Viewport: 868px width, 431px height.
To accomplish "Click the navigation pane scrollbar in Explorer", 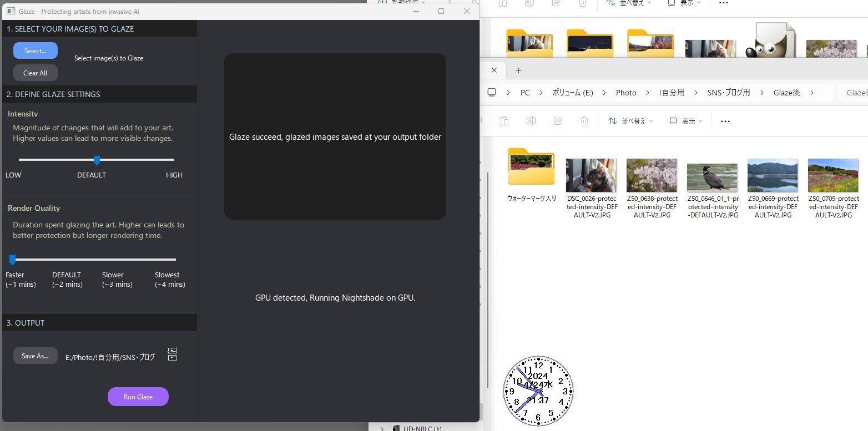I will click(x=487, y=280).
